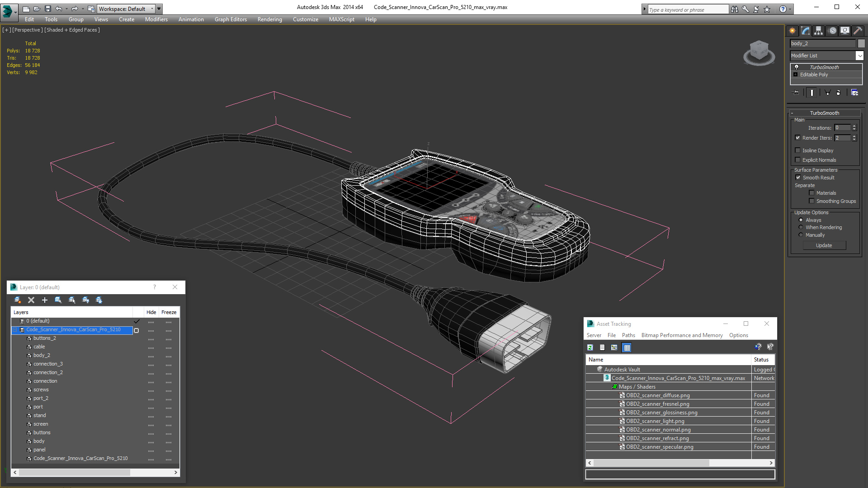Open the Utilities hammer tab

(x=858, y=31)
